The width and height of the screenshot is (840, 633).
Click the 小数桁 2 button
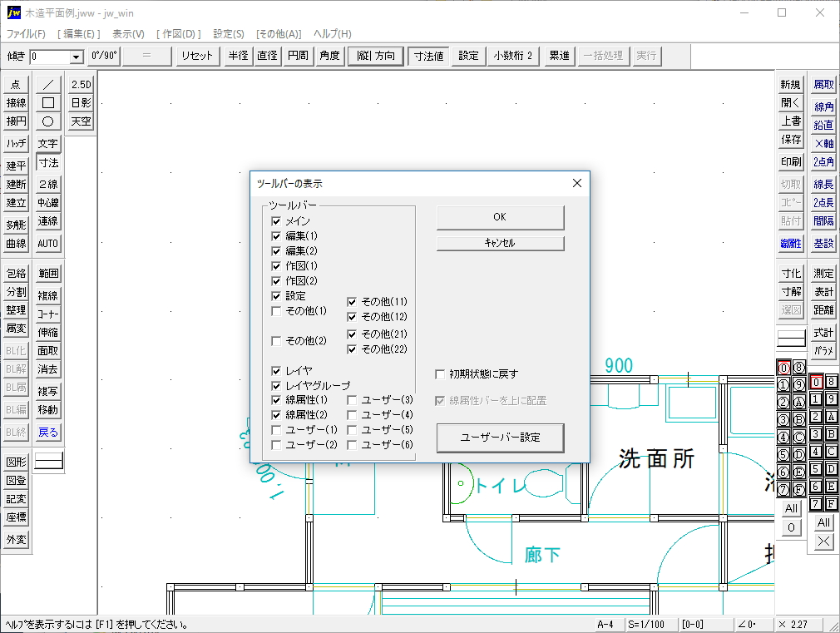[x=512, y=56]
